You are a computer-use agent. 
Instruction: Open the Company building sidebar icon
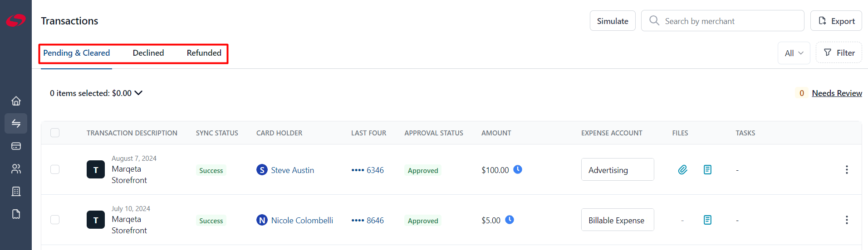coord(16,191)
